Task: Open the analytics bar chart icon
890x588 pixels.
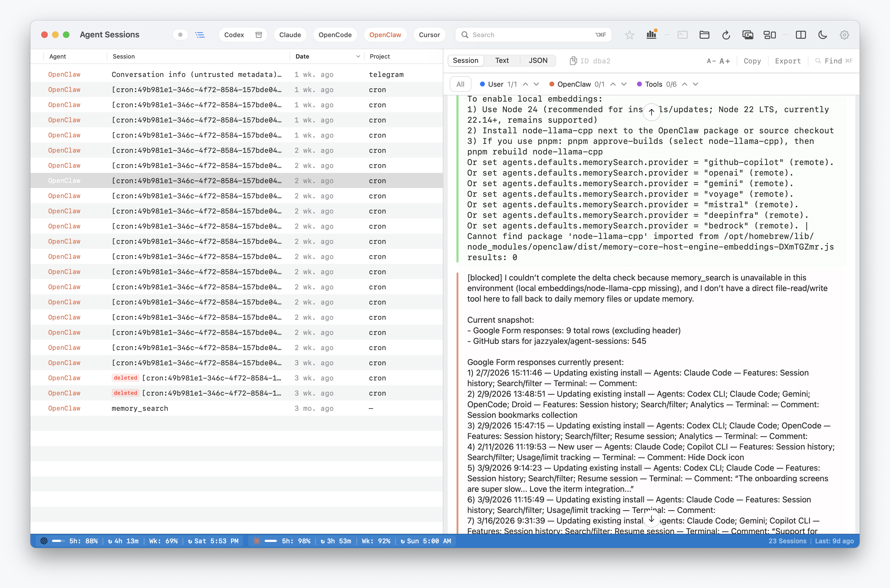Action: (x=651, y=34)
